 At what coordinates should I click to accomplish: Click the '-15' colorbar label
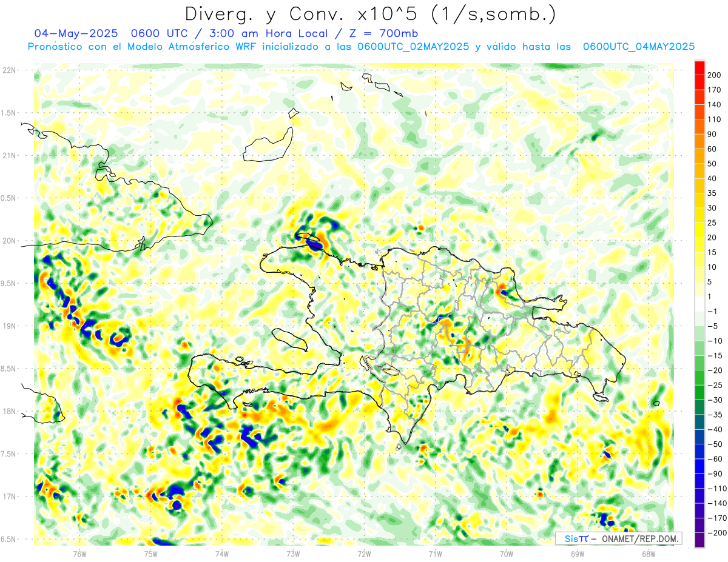(x=715, y=356)
